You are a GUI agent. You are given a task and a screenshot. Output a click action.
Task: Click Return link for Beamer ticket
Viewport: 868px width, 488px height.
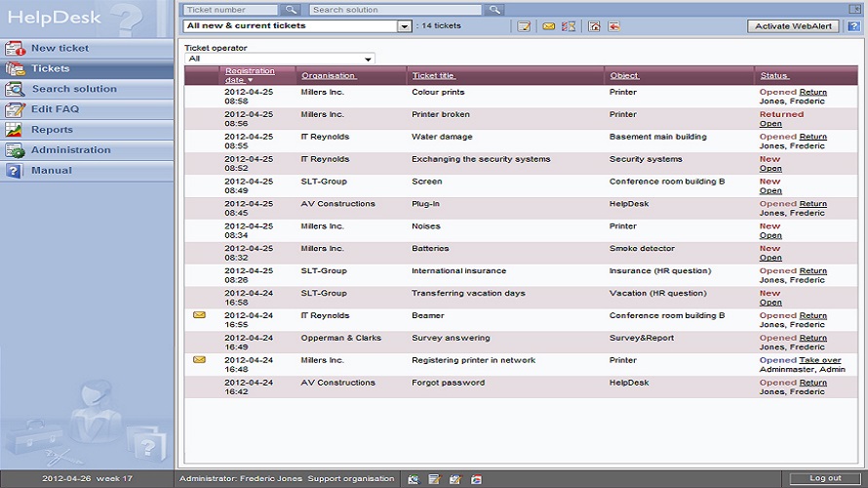tap(812, 315)
